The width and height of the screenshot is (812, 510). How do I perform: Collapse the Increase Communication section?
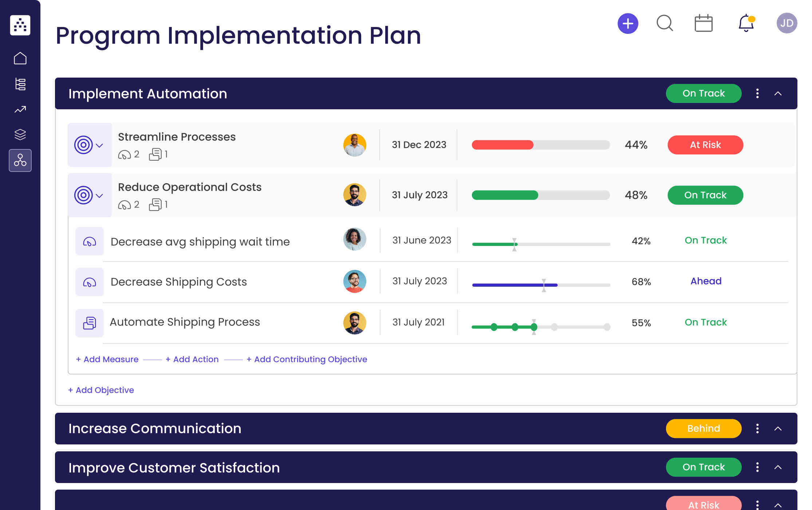pyautogui.click(x=777, y=428)
